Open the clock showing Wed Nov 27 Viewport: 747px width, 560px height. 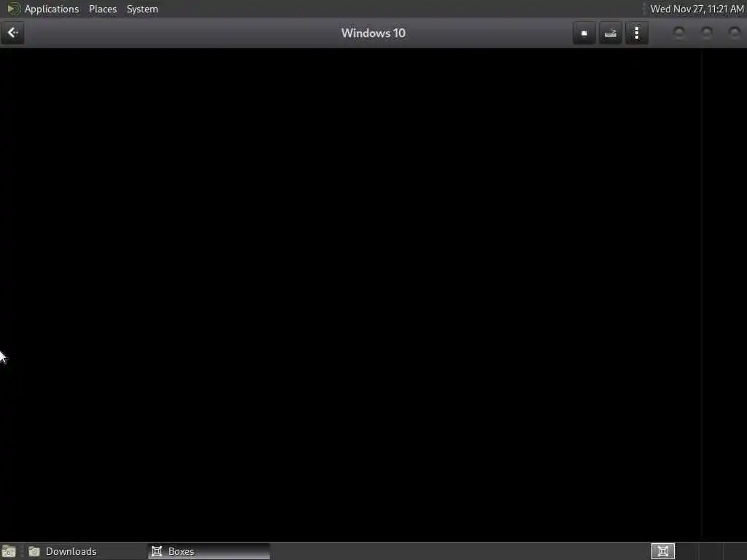click(x=697, y=9)
